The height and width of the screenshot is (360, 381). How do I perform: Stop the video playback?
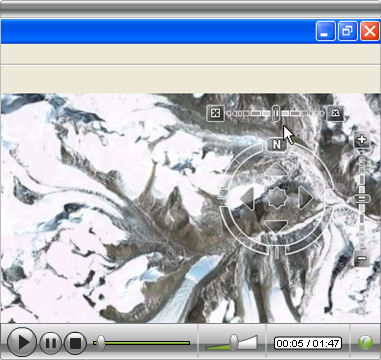coord(75,343)
